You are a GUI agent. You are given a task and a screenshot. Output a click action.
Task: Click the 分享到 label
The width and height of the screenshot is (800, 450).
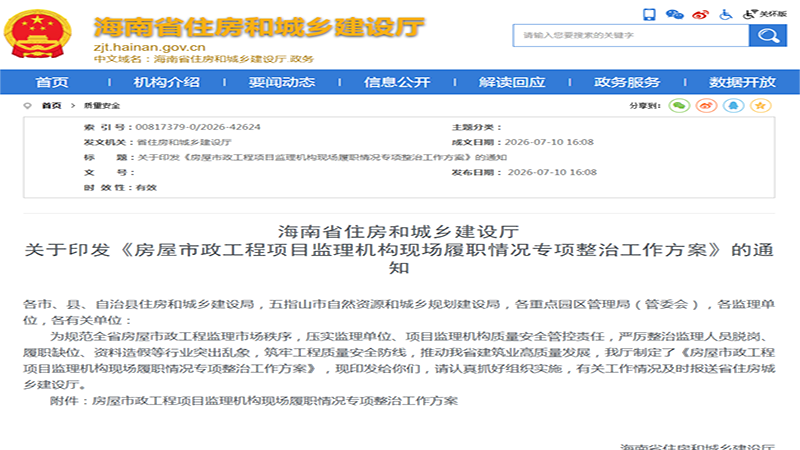pos(644,106)
